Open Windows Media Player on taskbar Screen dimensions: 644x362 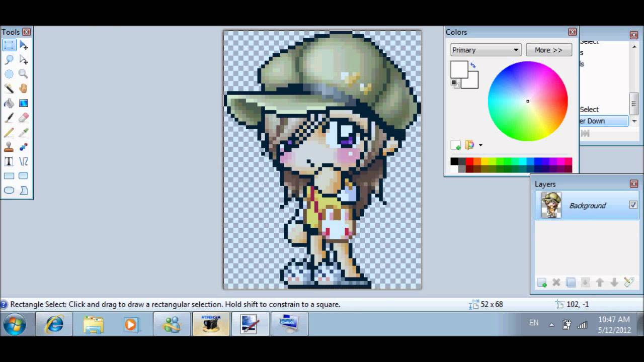(131, 324)
